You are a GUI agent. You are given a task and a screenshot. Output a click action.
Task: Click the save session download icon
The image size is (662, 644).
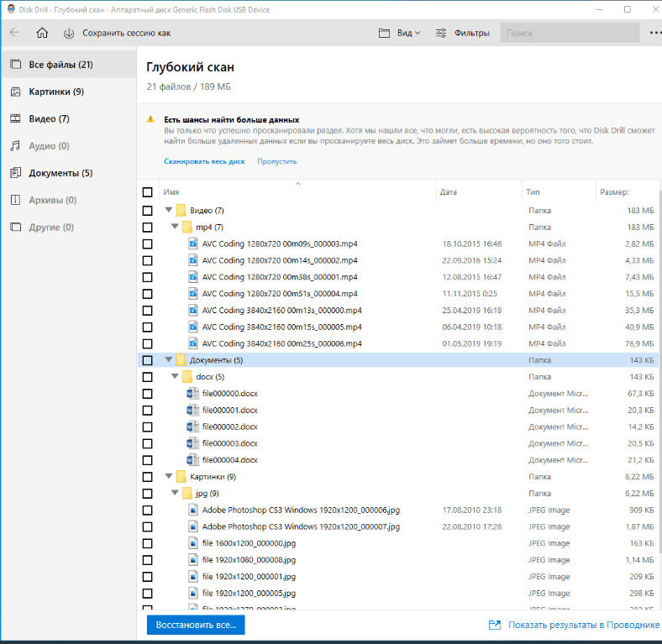tap(69, 33)
